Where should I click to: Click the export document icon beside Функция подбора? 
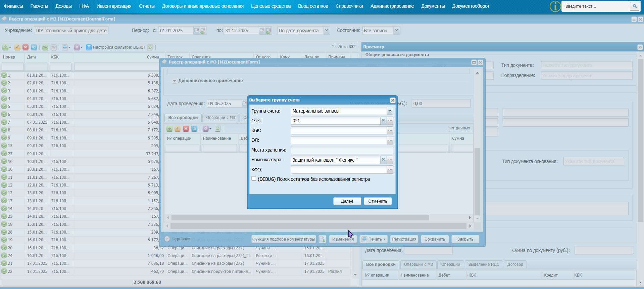click(322, 239)
